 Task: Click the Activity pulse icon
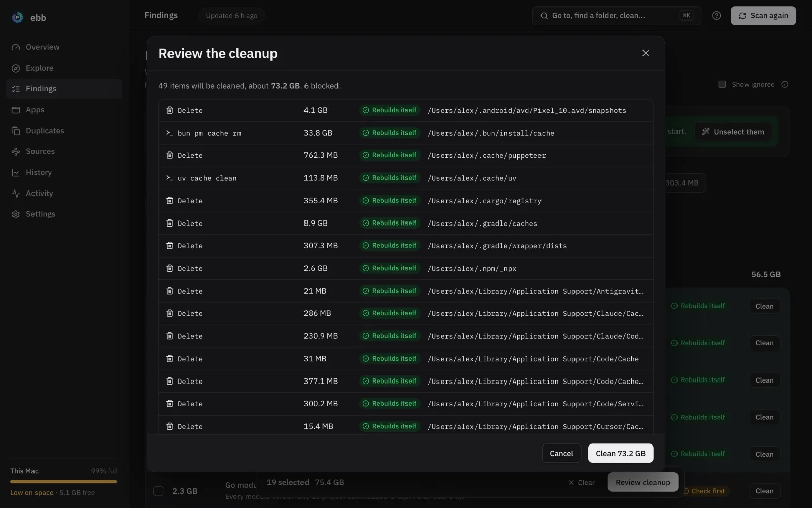click(16, 194)
